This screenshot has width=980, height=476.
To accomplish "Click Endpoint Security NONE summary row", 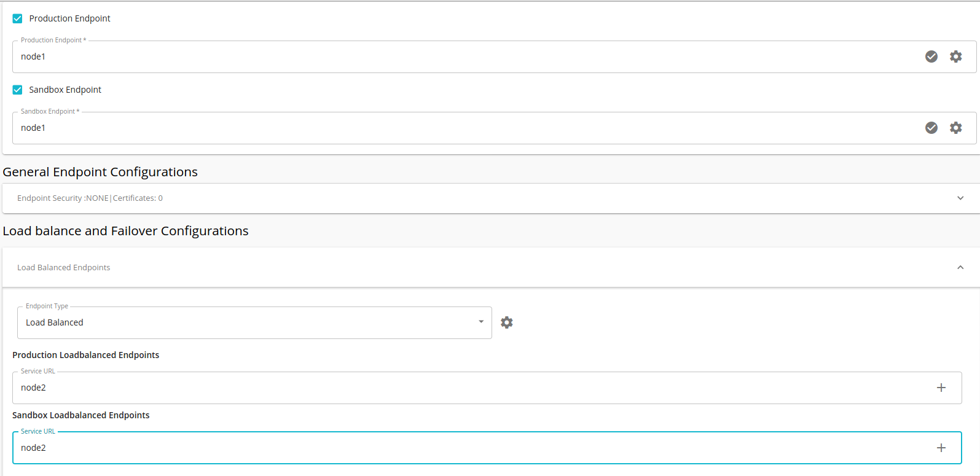I will (x=90, y=198).
